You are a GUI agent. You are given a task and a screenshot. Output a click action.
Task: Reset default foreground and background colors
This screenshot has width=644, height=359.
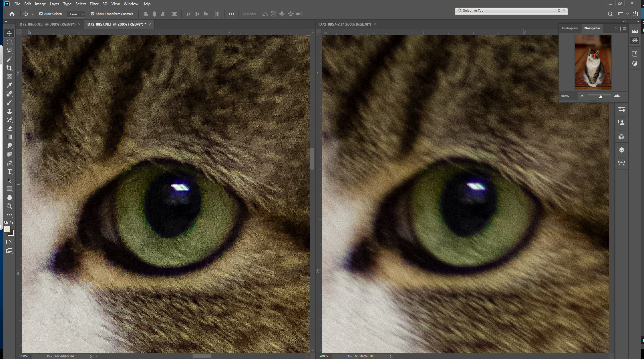pos(6,223)
